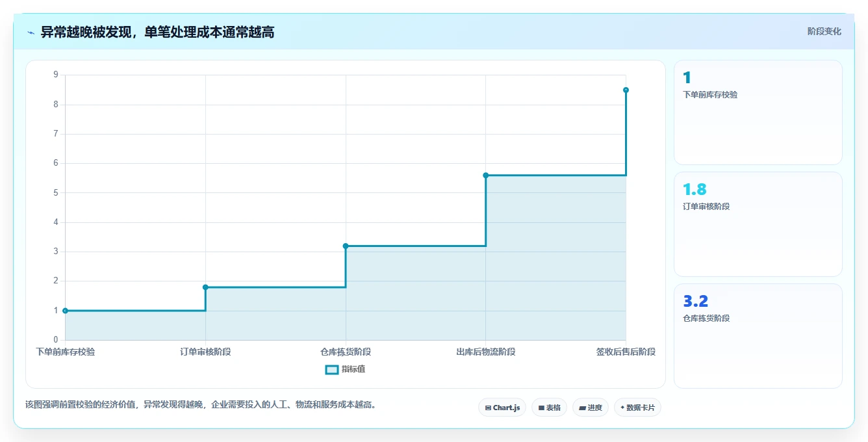Toggle the 指标值 legend item
The width and height of the screenshot is (868, 442).
tap(345, 369)
